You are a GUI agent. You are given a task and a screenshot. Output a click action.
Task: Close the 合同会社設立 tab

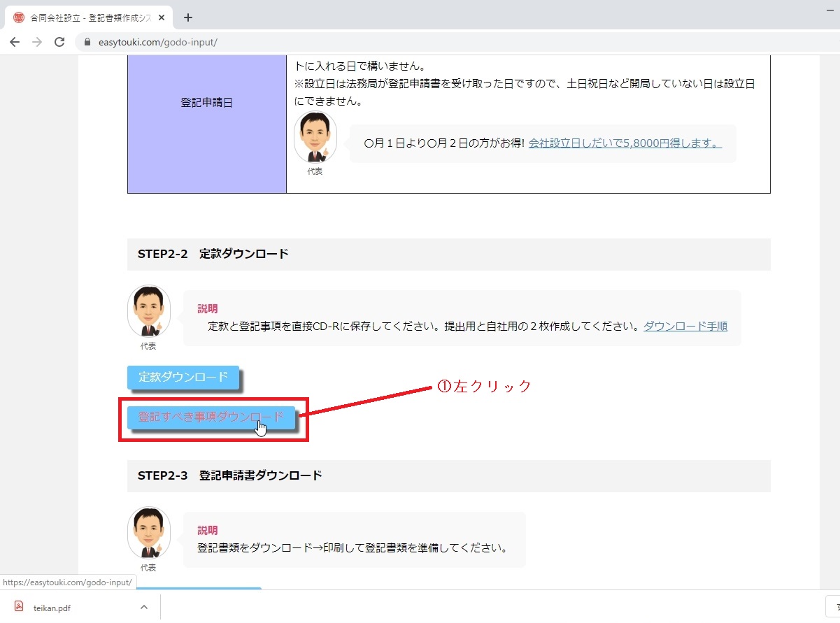click(162, 17)
